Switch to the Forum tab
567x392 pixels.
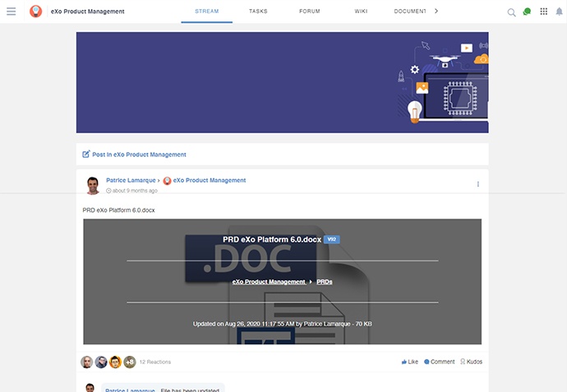[310, 12]
